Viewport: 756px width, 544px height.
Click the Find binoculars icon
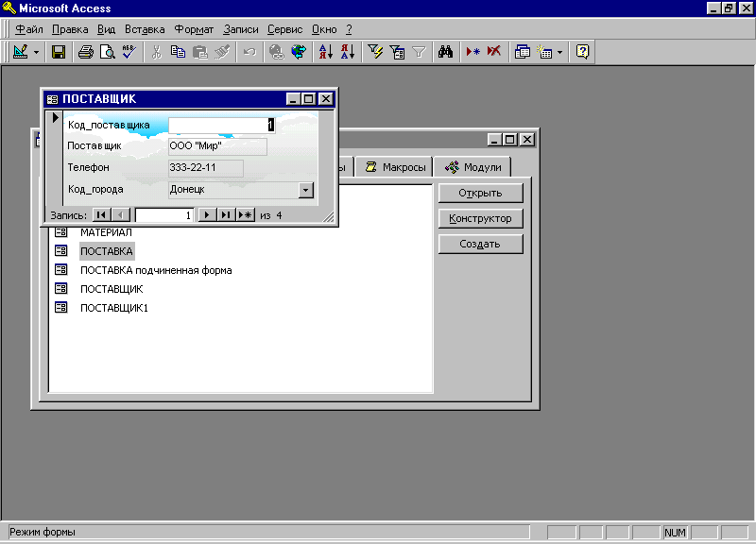pyautogui.click(x=445, y=52)
